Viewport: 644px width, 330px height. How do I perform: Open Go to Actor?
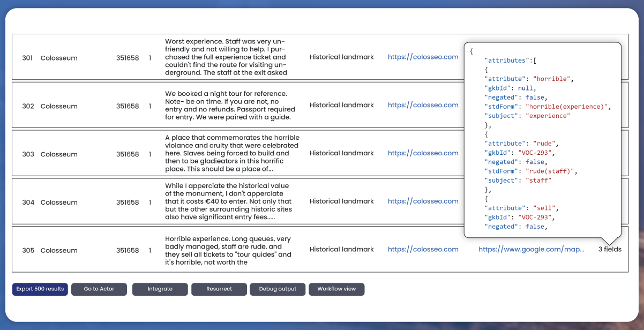point(99,289)
